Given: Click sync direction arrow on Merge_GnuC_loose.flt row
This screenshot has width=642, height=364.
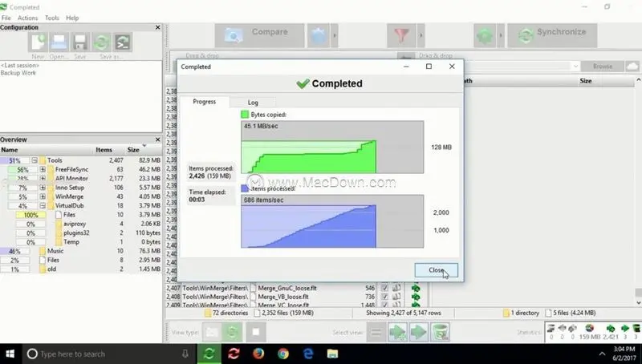Looking at the screenshot, I should [416, 288].
